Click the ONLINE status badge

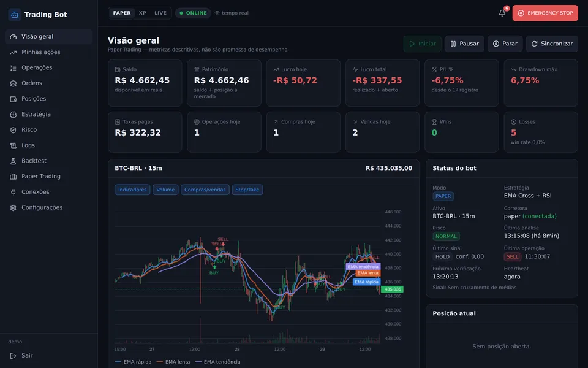pos(193,13)
